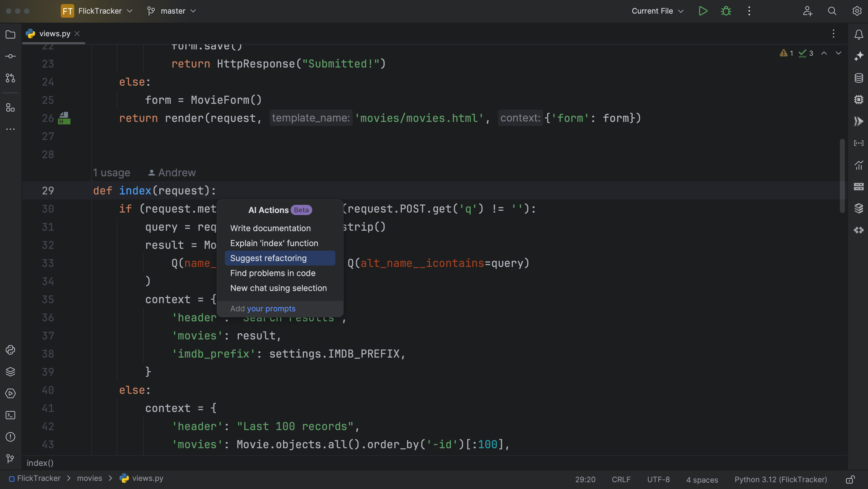Click the 'your prompts' link

(x=271, y=308)
